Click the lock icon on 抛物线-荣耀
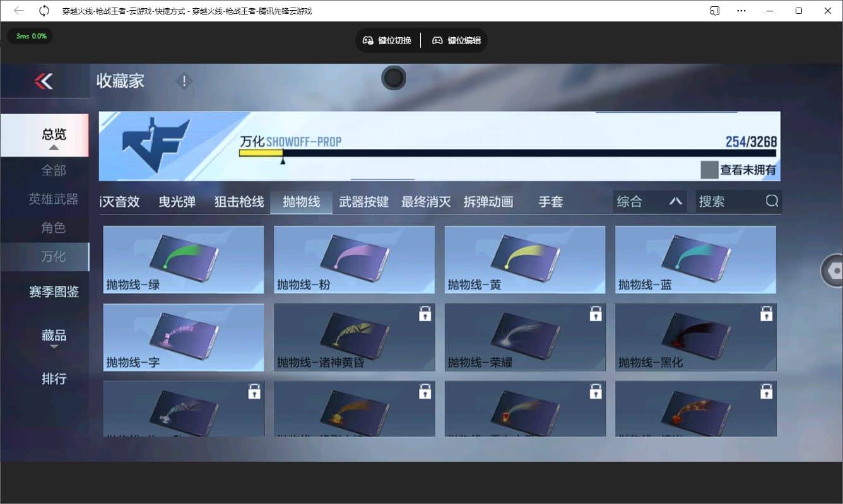Viewport: 843px width, 504px height. 596,313
